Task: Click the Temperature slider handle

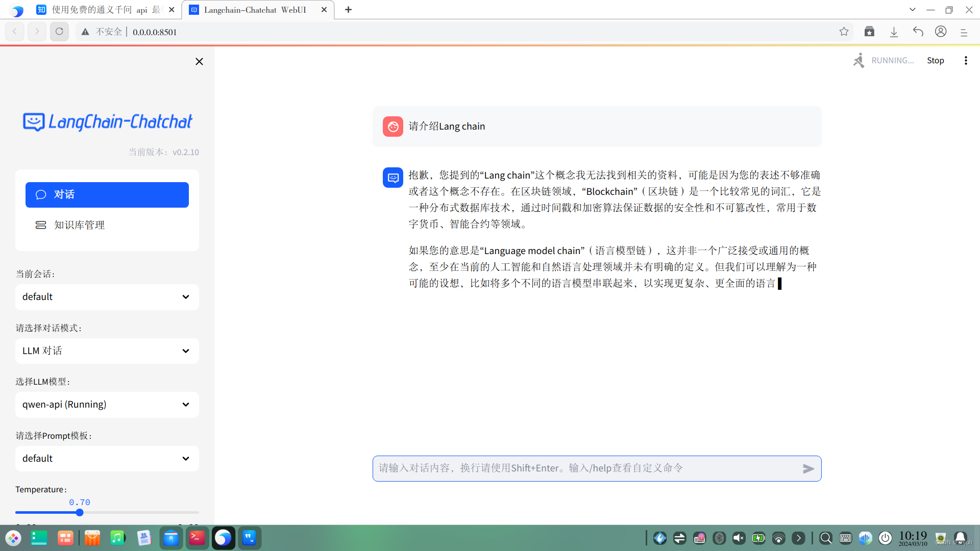Action: pyautogui.click(x=80, y=513)
